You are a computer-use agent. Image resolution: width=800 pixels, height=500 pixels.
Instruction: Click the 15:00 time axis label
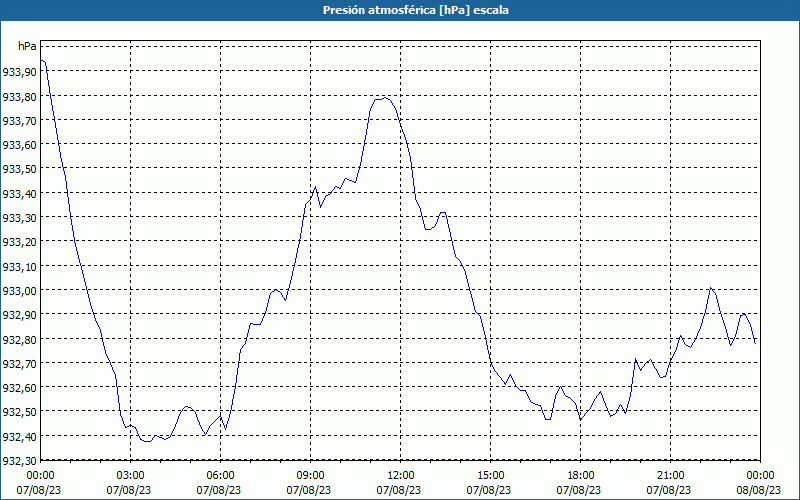pos(490,476)
